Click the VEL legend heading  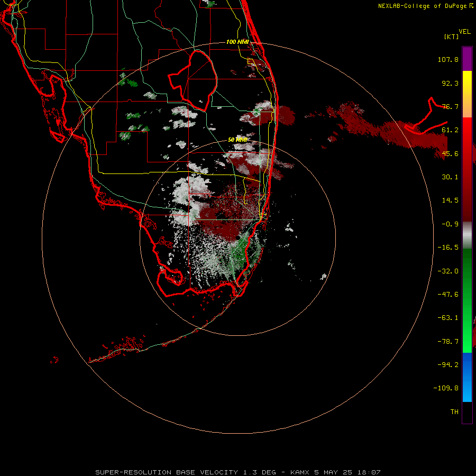464,32
